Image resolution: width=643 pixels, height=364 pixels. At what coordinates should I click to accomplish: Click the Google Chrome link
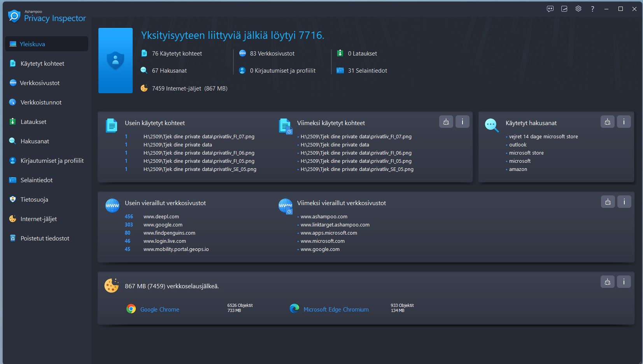point(159,310)
